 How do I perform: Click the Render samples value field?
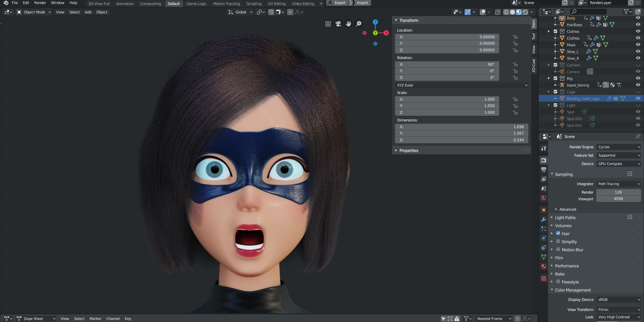[x=619, y=192]
